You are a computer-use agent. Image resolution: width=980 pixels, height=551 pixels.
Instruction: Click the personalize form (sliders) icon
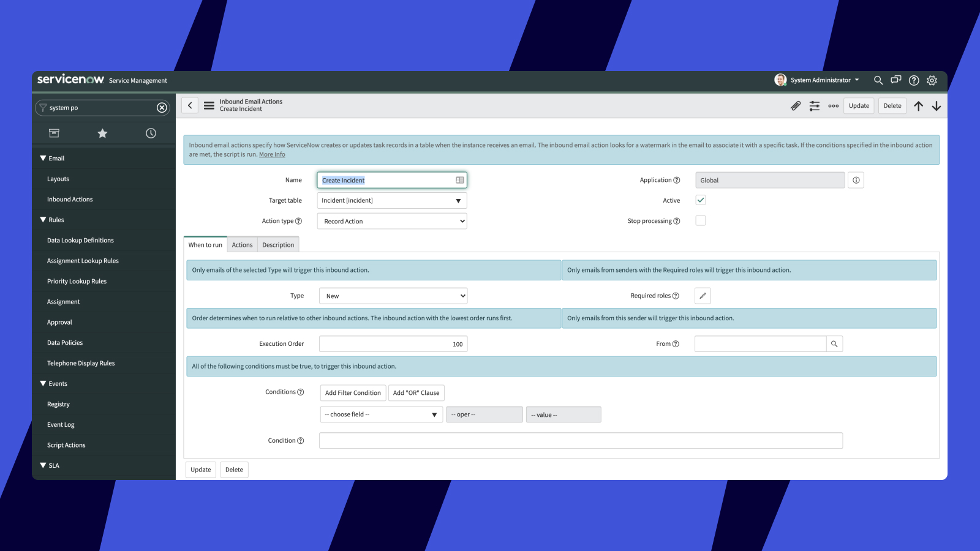815,105
